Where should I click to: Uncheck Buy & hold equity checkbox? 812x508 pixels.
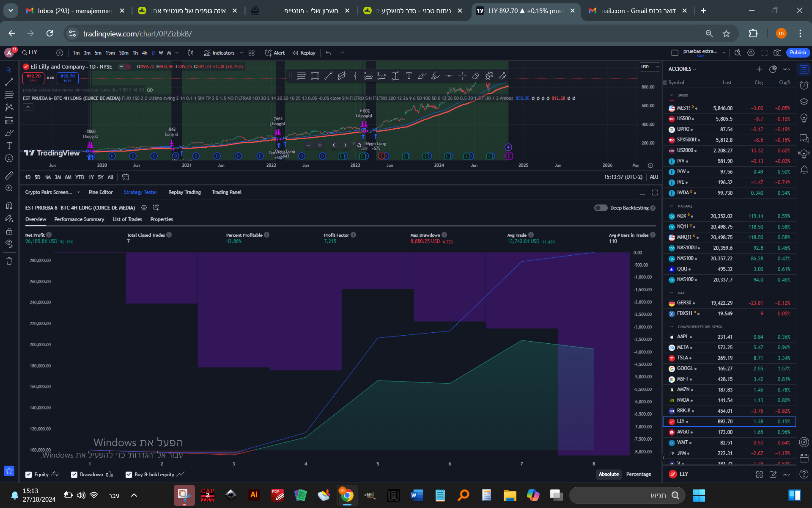129,475
